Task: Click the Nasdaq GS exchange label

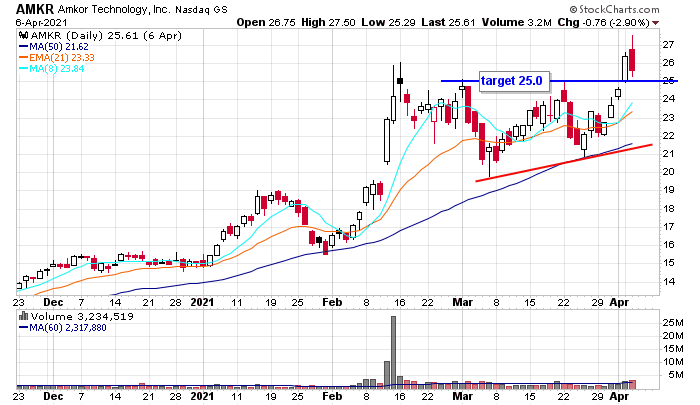Action: click(x=201, y=9)
